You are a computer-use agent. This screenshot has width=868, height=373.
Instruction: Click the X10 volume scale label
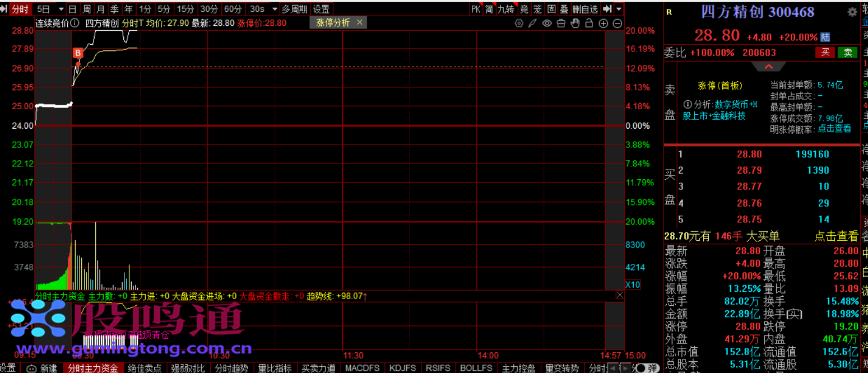pos(633,285)
